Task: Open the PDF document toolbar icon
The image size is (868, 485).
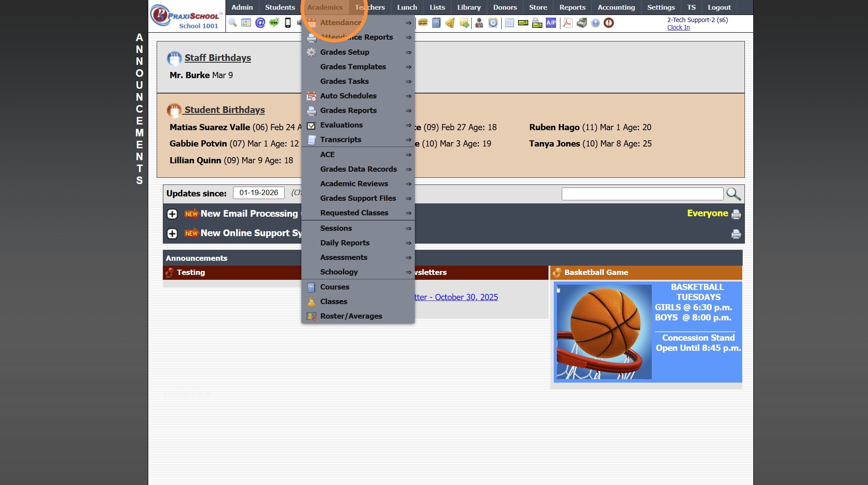Action: pyautogui.click(x=567, y=23)
